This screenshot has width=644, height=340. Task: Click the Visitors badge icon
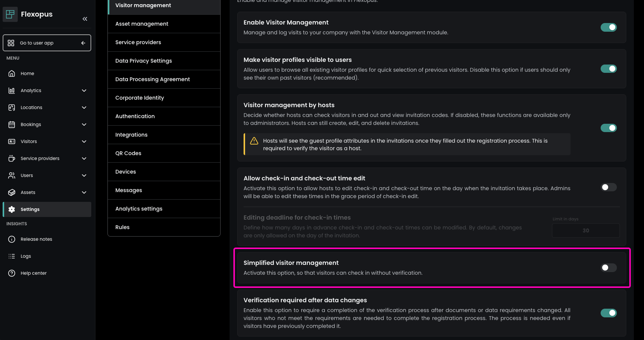12,142
